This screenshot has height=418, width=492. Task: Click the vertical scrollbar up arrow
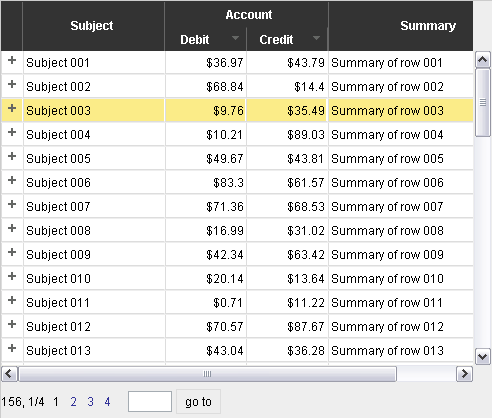pyautogui.click(x=483, y=60)
